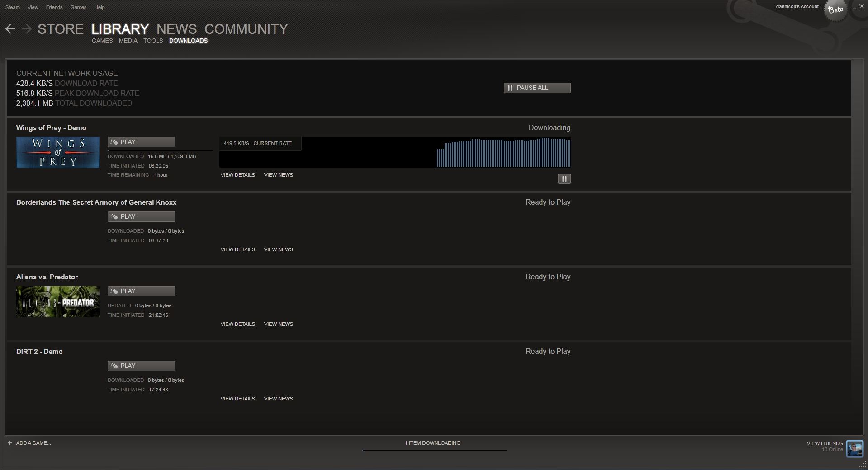
Task: Open the STORE page
Action: click(61, 28)
